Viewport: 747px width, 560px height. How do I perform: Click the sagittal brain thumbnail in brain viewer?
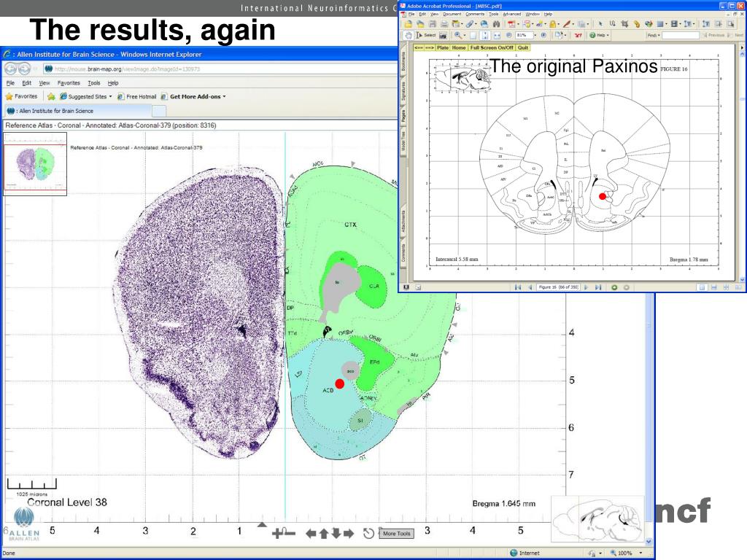coord(598,519)
